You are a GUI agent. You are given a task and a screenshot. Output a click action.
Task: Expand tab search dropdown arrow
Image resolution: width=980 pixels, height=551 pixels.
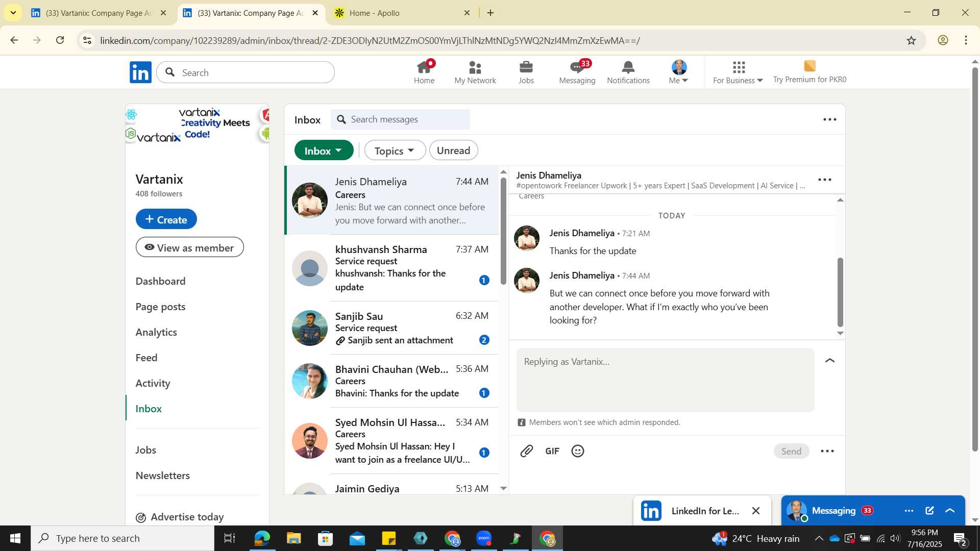[13, 13]
